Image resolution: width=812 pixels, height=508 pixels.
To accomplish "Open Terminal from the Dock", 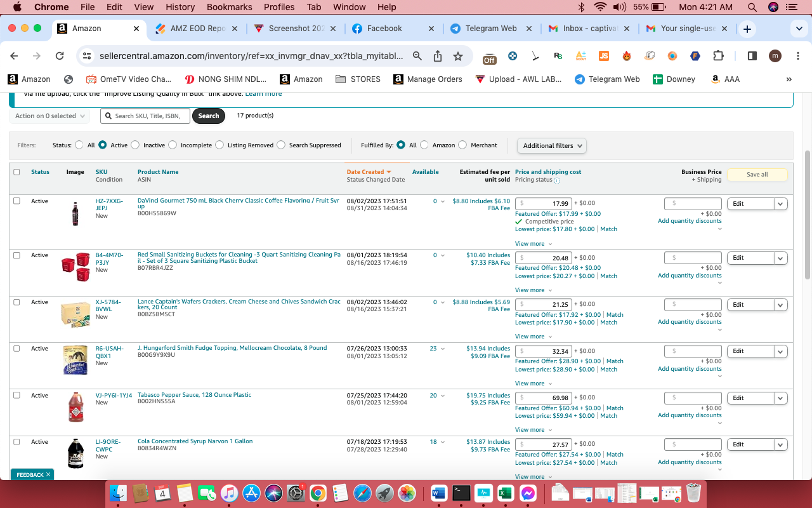I will [461, 493].
